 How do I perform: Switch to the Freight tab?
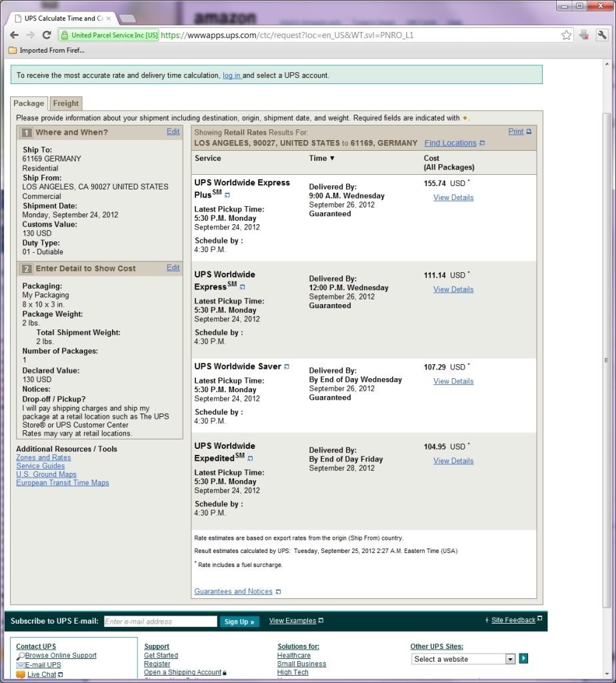point(66,103)
